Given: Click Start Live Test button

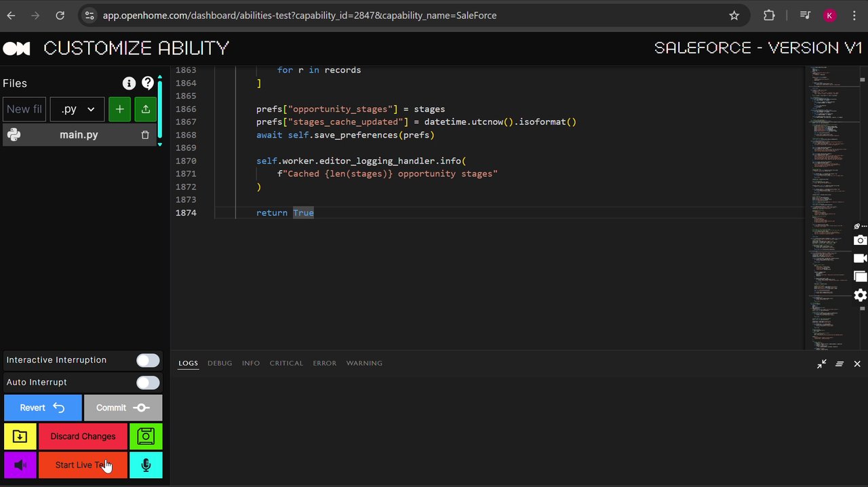Looking at the screenshot, I should pos(83,465).
